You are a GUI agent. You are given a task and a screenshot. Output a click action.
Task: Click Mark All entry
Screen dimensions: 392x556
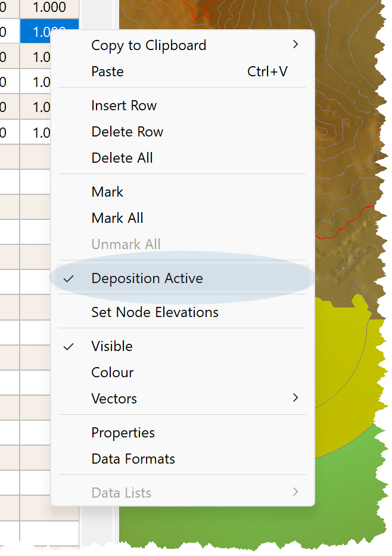(117, 218)
